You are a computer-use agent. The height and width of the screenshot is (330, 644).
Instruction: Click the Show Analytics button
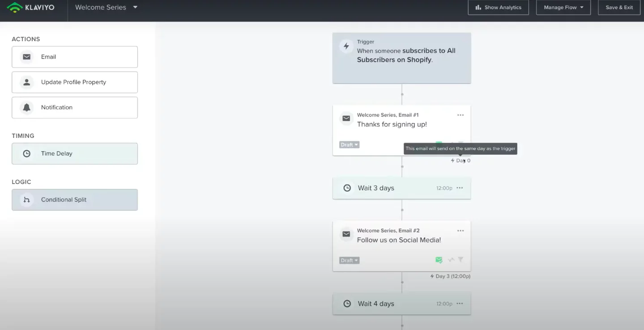tap(498, 8)
